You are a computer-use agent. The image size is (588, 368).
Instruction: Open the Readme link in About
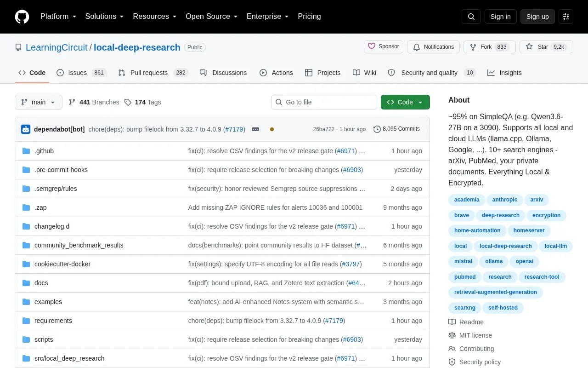click(466, 322)
